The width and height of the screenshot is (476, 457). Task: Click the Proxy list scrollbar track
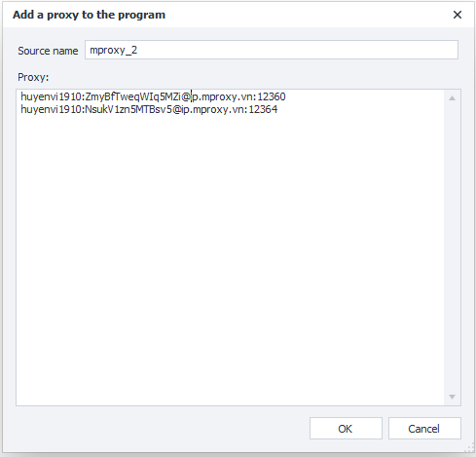(452, 248)
